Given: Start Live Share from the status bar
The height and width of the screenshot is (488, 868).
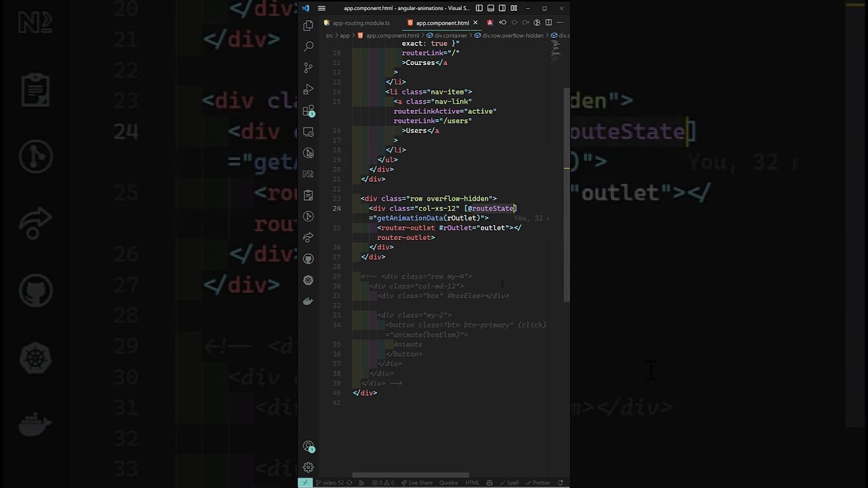Looking at the screenshot, I should point(417,483).
